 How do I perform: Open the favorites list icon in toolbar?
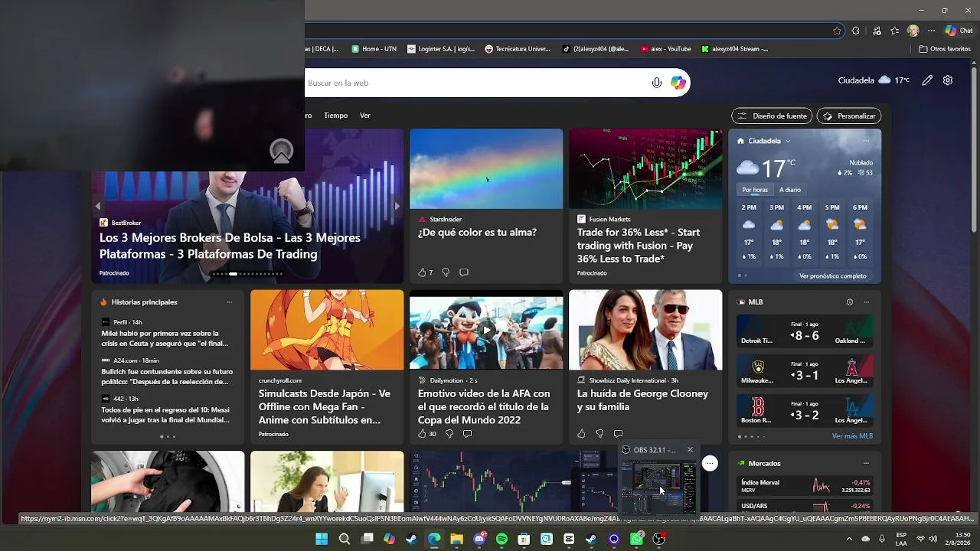pos(894,31)
